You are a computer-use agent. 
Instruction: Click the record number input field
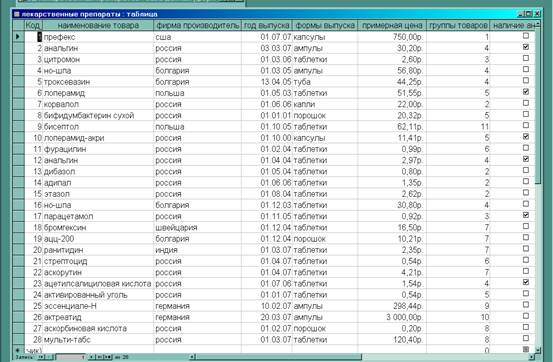71,357
